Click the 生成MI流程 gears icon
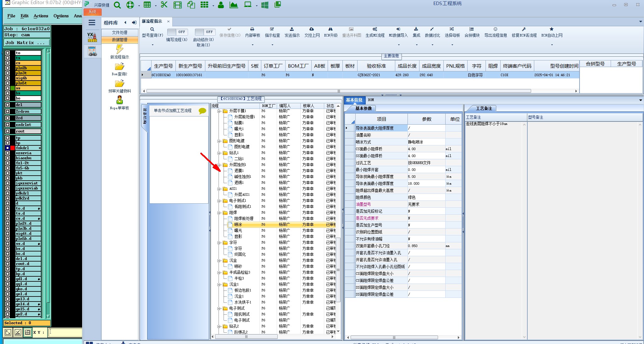The width and height of the screenshot is (644, 344). pyautogui.click(x=375, y=29)
